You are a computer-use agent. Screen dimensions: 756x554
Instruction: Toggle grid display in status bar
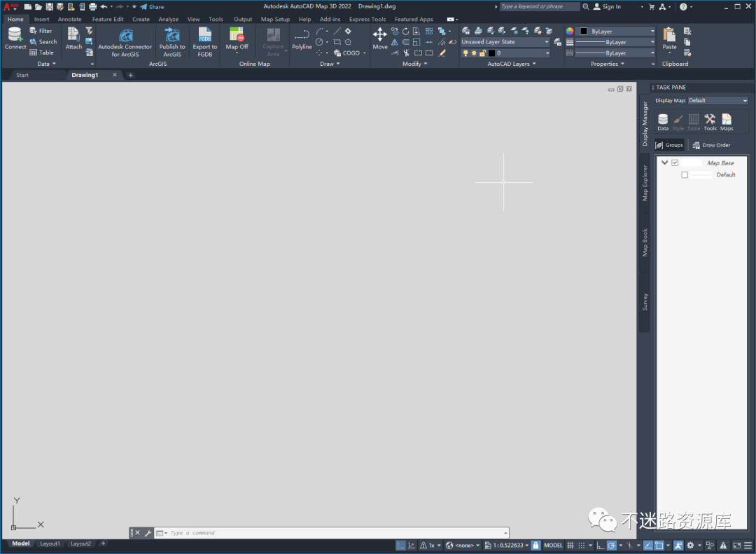coord(570,546)
